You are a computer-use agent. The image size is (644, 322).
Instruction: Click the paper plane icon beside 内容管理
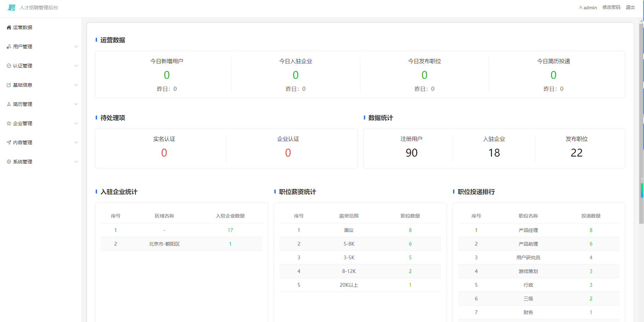[9, 143]
